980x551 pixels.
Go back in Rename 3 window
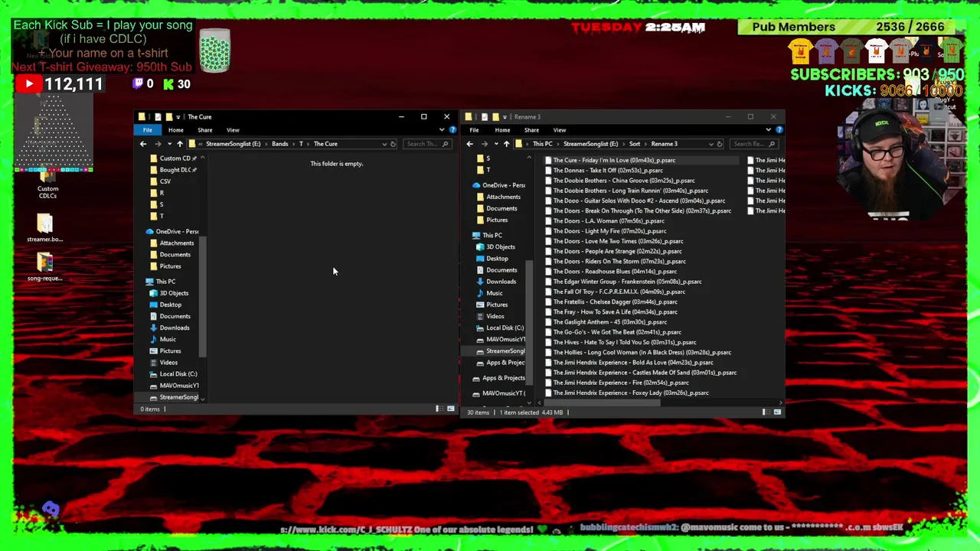click(470, 144)
